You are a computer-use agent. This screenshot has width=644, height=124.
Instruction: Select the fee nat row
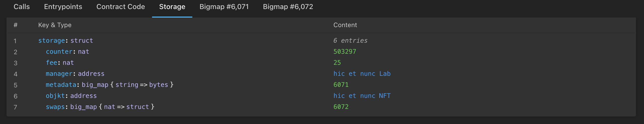[60, 63]
